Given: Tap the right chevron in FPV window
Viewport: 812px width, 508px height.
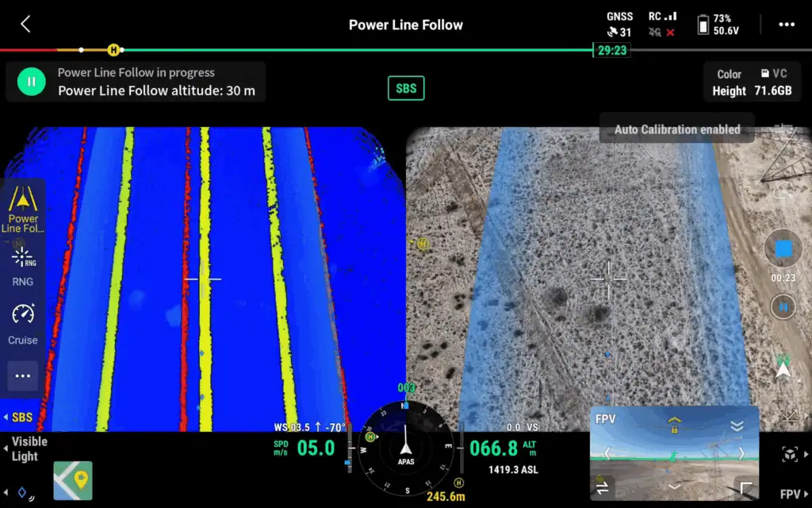Looking at the screenshot, I should tap(741, 453).
